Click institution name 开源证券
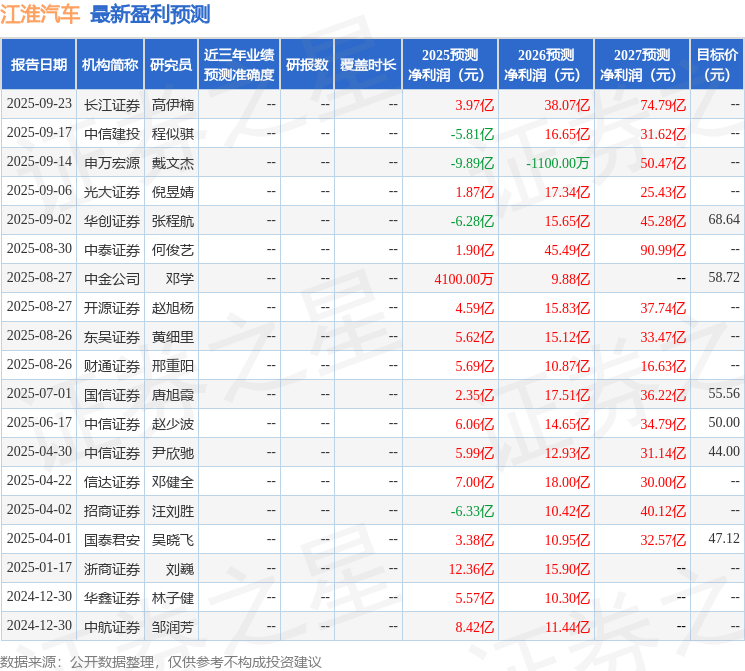Viewport: 745px width, 671px height. pyautogui.click(x=112, y=308)
